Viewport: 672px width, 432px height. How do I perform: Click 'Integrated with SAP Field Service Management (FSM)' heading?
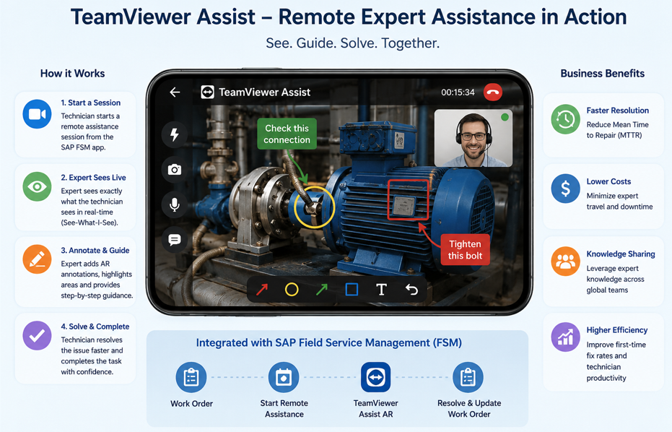[x=329, y=343]
